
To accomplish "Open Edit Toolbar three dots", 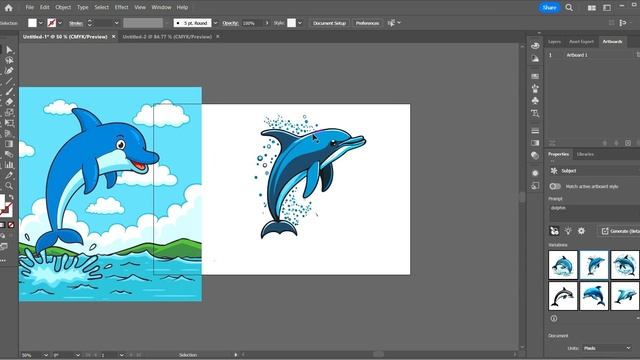I will click(x=3, y=260).
